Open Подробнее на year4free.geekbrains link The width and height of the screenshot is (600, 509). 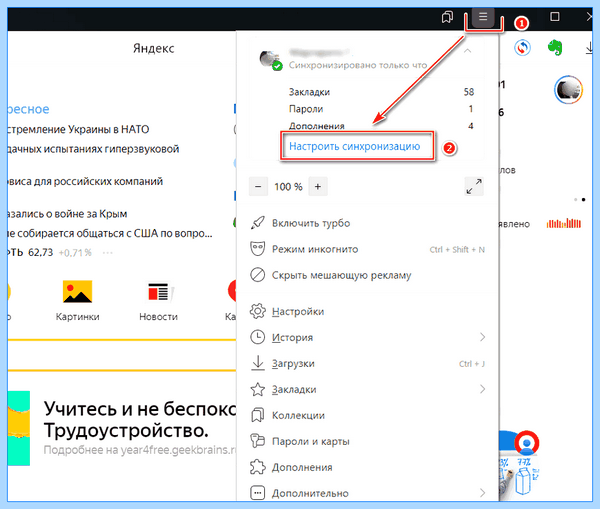coord(140,450)
